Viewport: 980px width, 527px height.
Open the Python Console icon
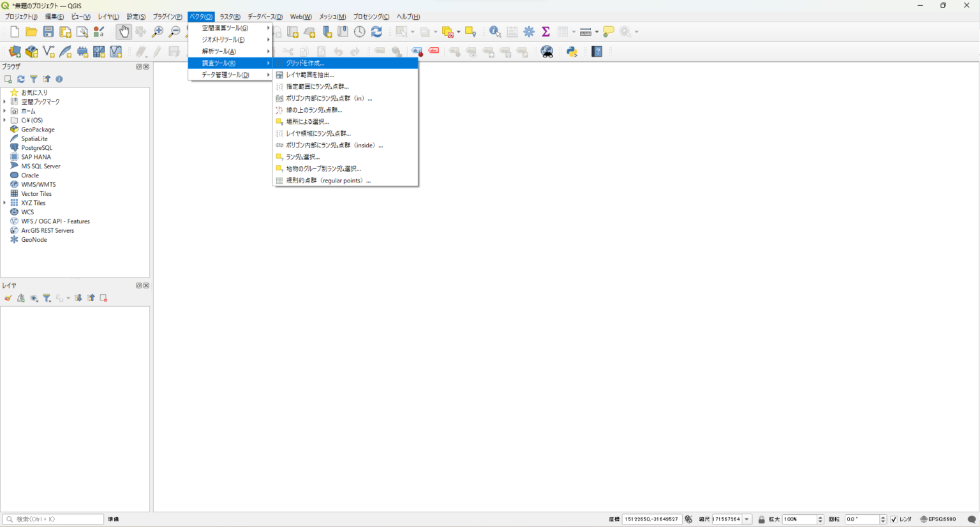coord(572,52)
